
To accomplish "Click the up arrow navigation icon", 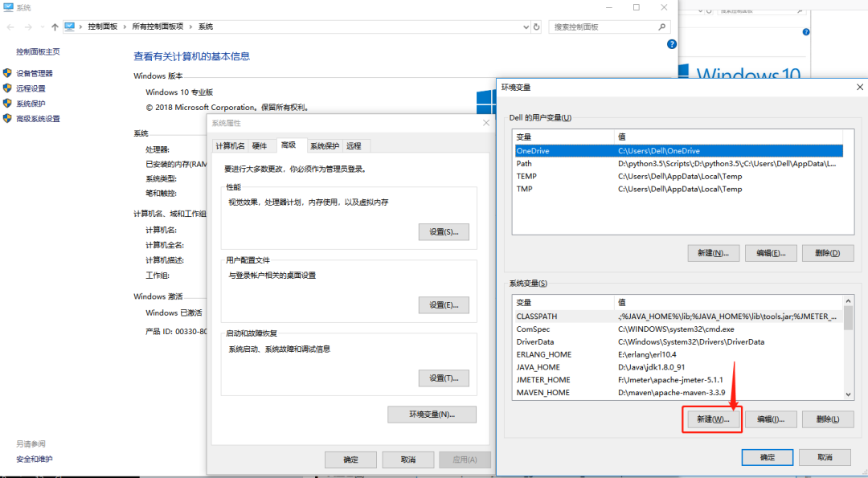I will [x=55, y=27].
